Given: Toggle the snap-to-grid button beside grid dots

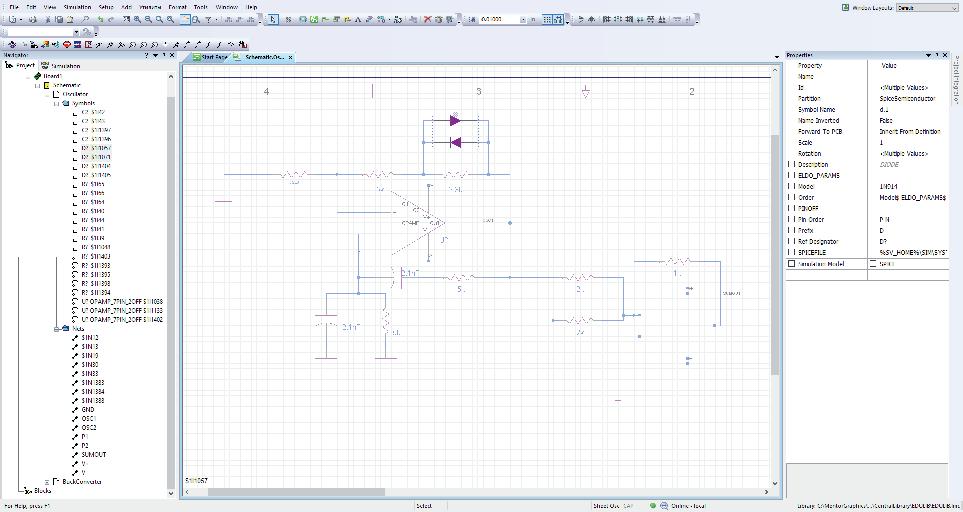Looking at the screenshot, I should pyautogui.click(x=558, y=19).
